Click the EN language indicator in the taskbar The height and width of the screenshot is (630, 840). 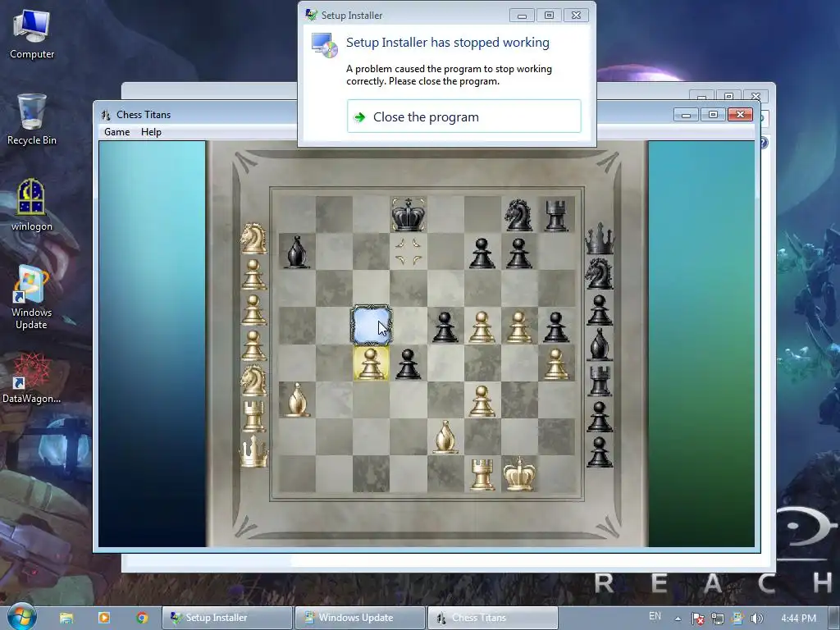point(655,616)
